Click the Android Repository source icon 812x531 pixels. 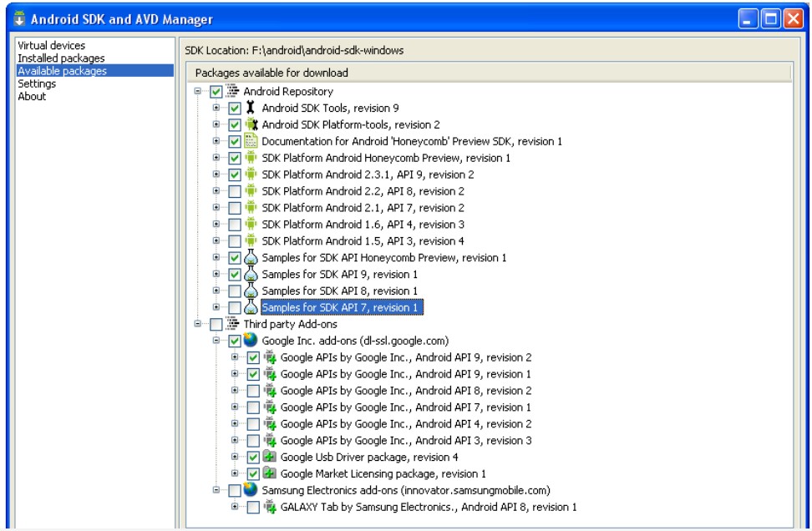pyautogui.click(x=232, y=91)
